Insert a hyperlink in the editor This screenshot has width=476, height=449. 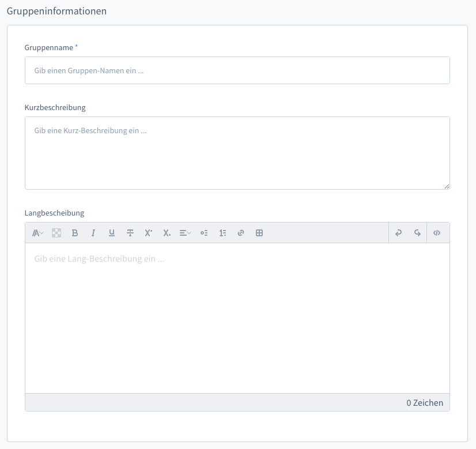[x=241, y=233]
